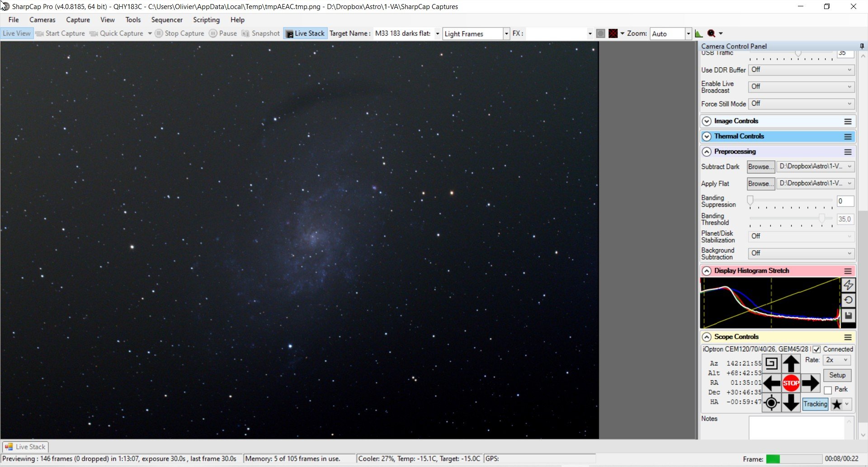Reset the display histogram stretch
868x467 pixels.
coord(848,300)
